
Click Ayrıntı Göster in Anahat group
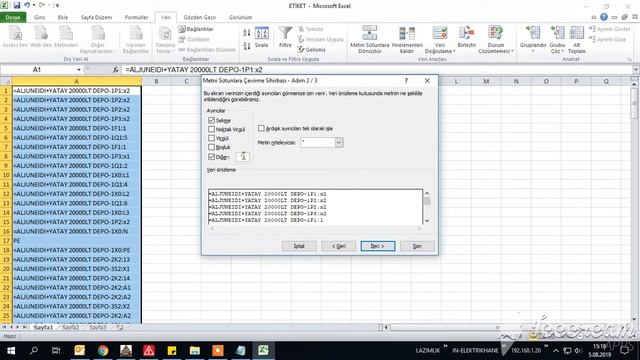tap(610, 29)
